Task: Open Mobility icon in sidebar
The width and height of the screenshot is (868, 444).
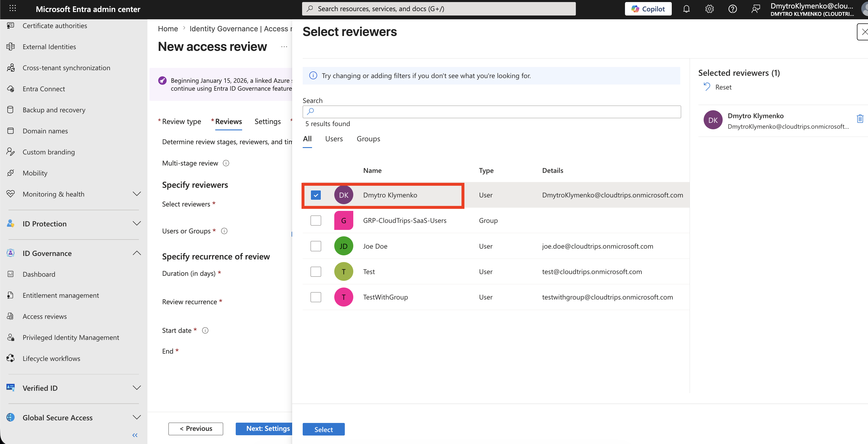Action: coord(11,173)
